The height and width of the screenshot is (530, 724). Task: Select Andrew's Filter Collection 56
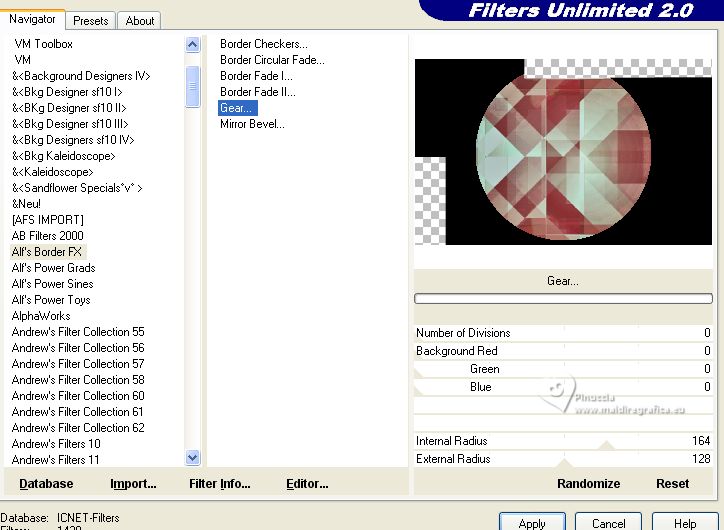tap(78, 348)
